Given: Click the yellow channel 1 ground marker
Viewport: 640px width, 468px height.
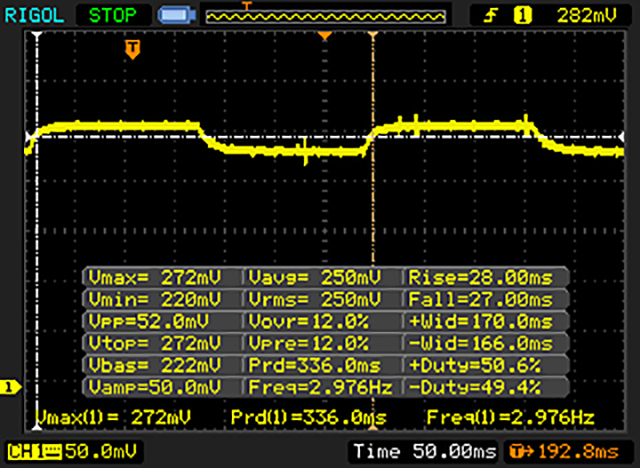Looking at the screenshot, I should coord(10,387).
